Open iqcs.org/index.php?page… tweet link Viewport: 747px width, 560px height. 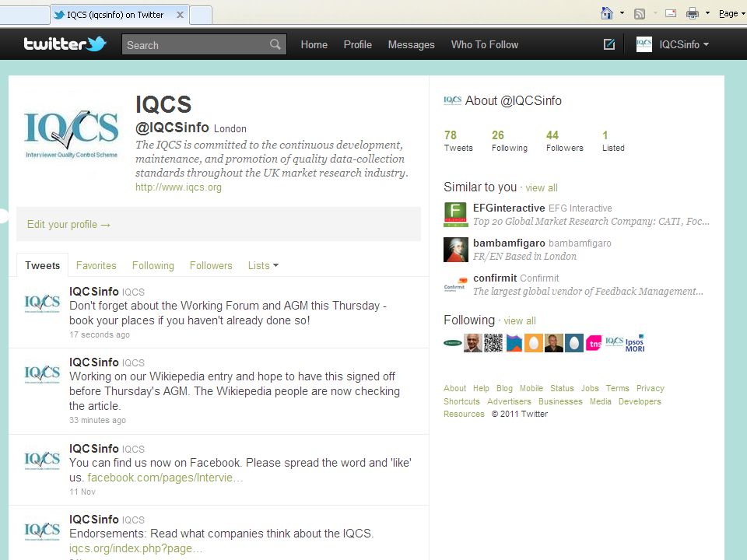click(x=135, y=548)
